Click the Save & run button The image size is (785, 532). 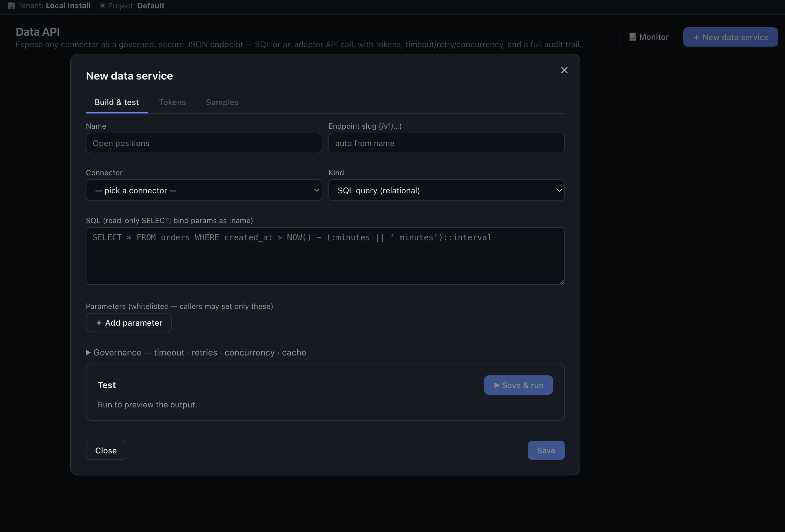[518, 385]
